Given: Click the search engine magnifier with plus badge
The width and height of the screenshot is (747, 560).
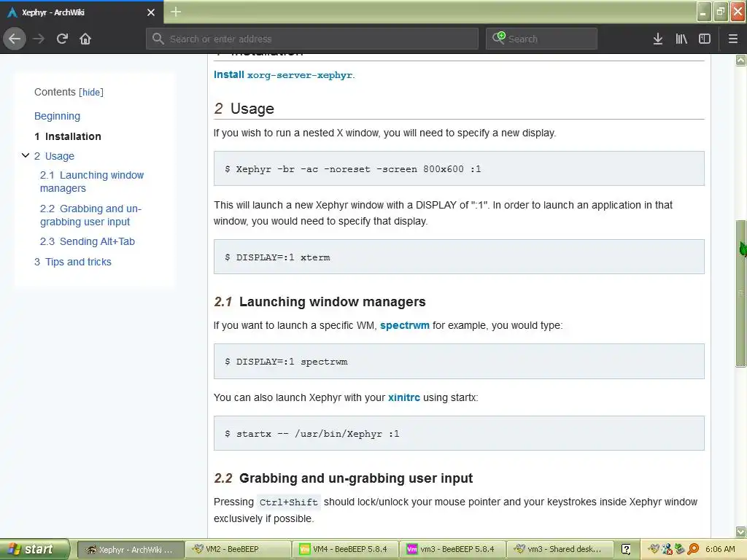Looking at the screenshot, I should 499,38.
